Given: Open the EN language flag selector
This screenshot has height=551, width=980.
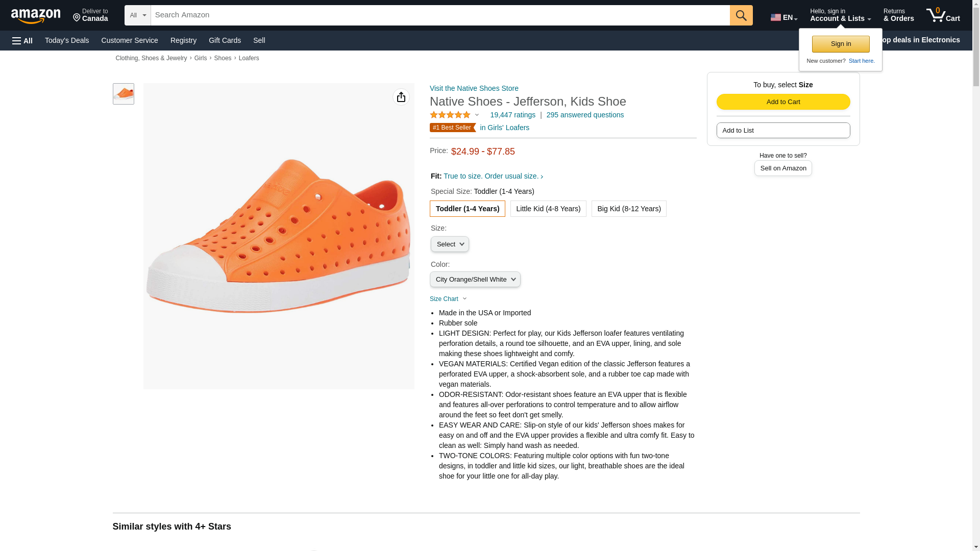Looking at the screenshot, I should pos(783,17).
